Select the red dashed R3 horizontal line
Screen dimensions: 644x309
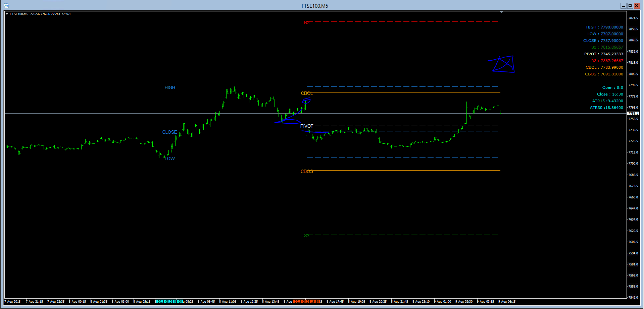[403, 22]
